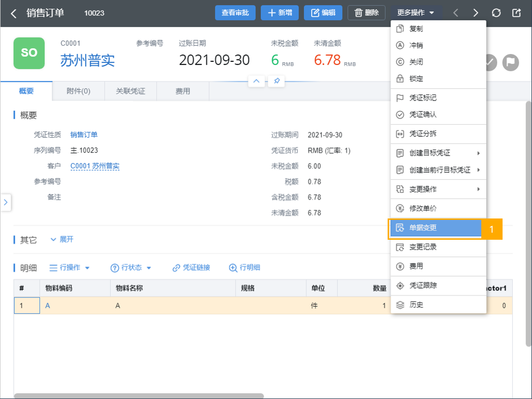Click the 查看审批 button
The width and height of the screenshot is (532, 399).
pyautogui.click(x=235, y=13)
